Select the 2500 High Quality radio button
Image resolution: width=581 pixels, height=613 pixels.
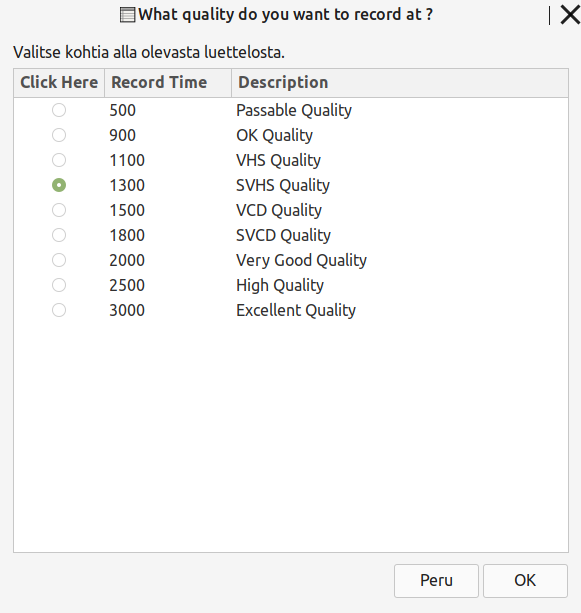pyautogui.click(x=59, y=285)
